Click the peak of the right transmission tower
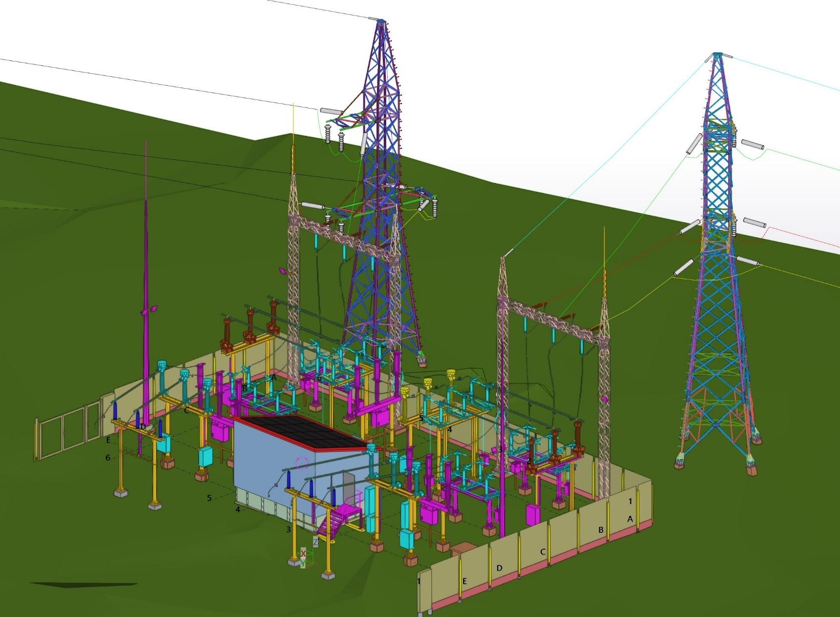The width and height of the screenshot is (840, 617). tap(718, 54)
